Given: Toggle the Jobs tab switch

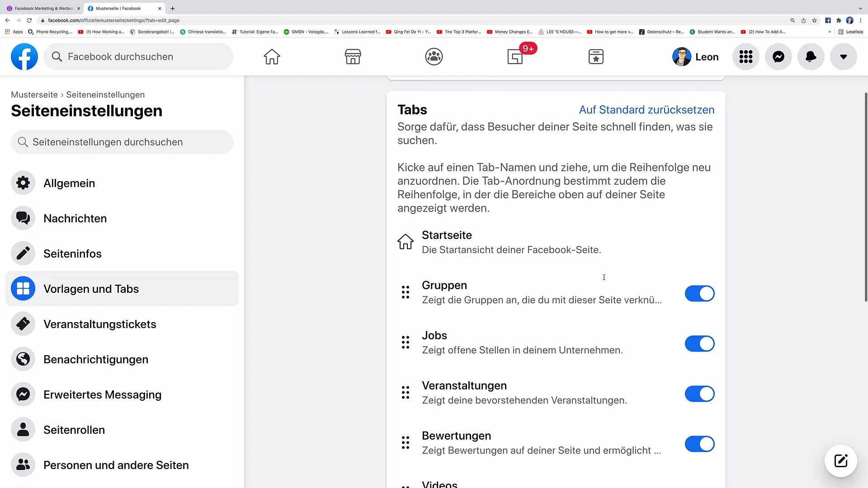Looking at the screenshot, I should (699, 344).
